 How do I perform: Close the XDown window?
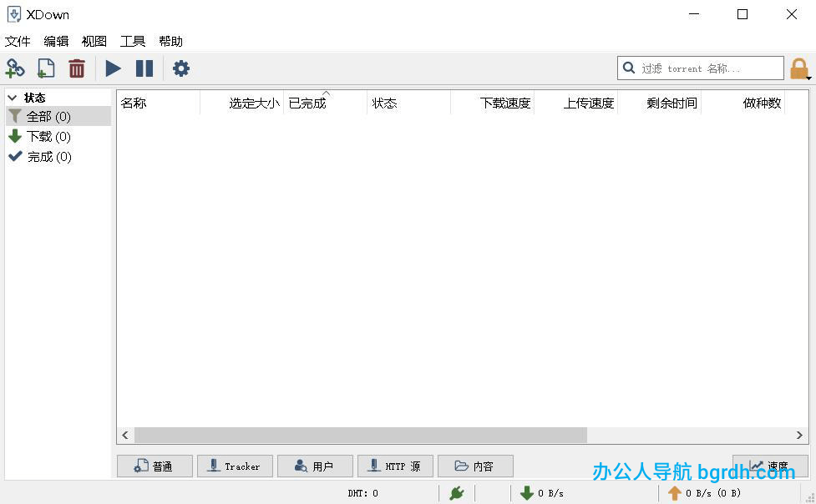pos(792,14)
